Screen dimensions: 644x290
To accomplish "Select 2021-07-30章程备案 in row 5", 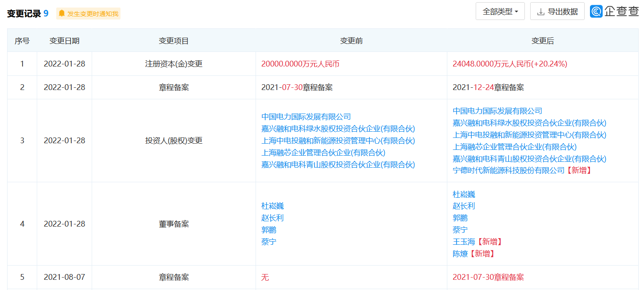I will 488,277.
